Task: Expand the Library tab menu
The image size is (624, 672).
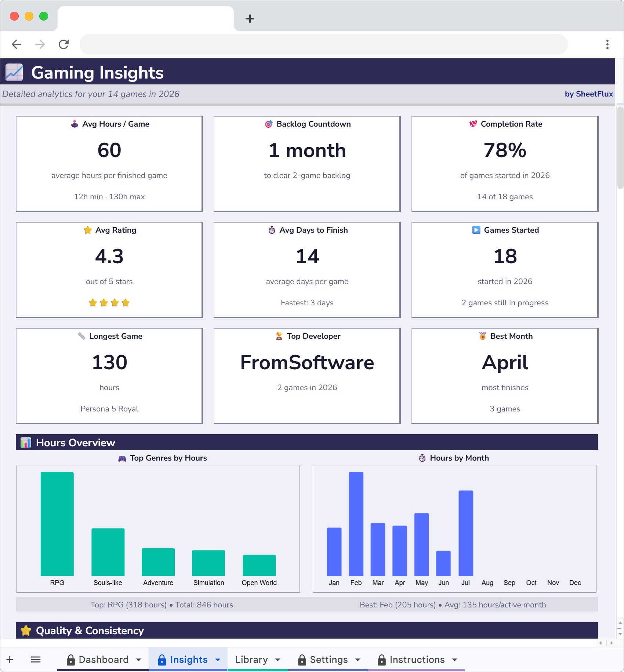Action: coord(277,660)
